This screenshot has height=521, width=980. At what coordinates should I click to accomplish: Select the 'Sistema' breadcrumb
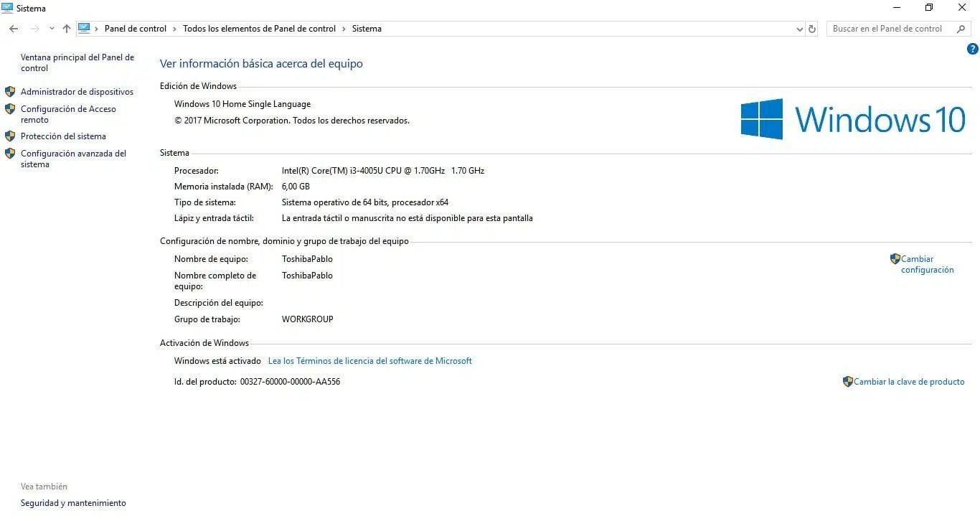[367, 29]
